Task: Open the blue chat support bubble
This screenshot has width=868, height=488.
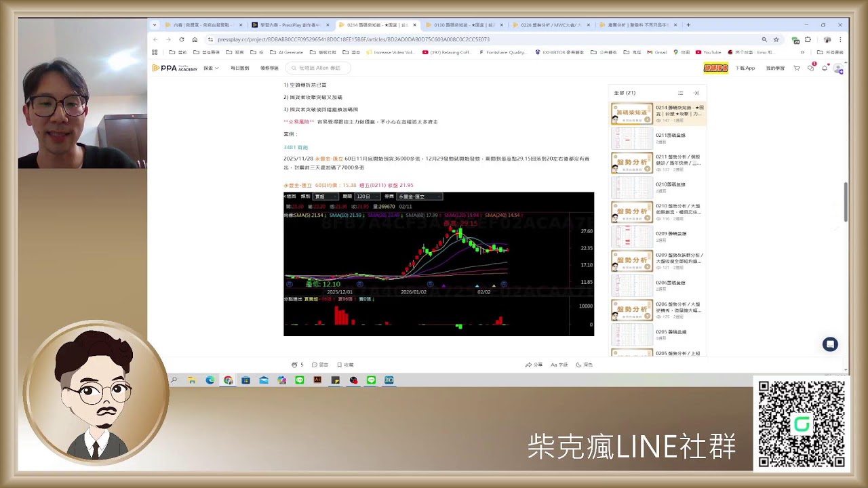Action: (830, 344)
